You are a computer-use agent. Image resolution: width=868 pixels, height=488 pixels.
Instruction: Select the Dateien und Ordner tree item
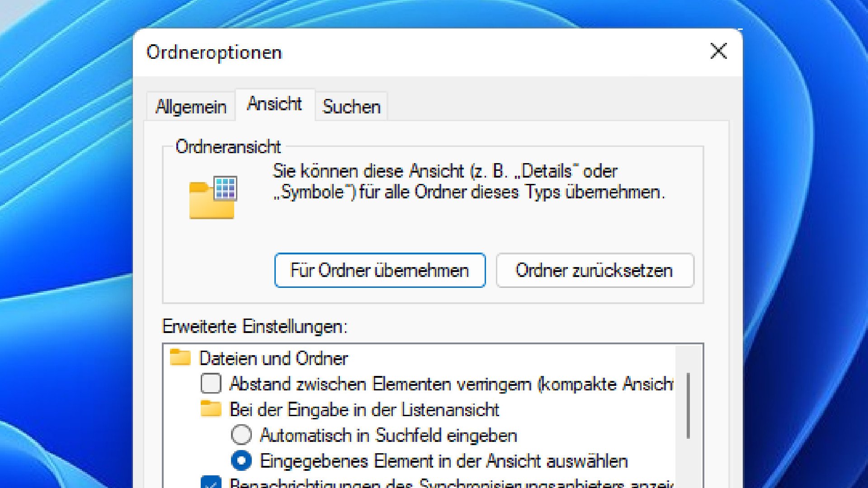(x=273, y=357)
